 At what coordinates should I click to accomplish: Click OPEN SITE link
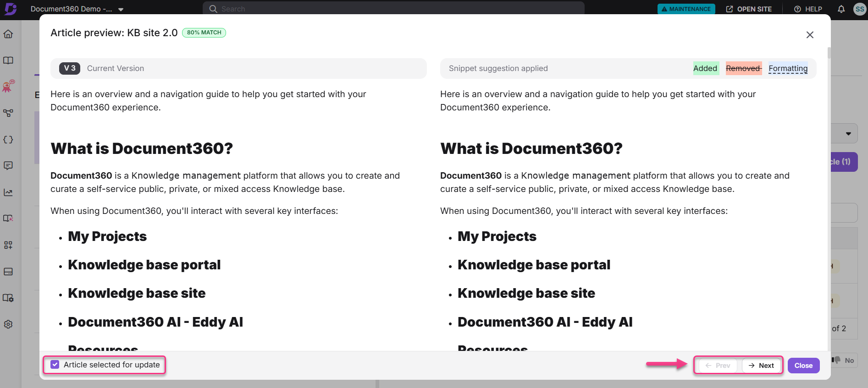749,9
